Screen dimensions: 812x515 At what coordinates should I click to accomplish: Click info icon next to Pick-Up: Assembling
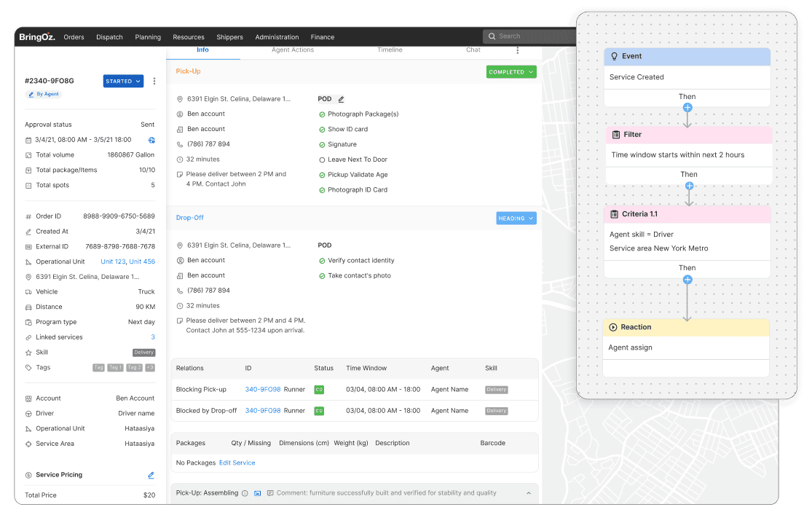[x=245, y=494]
